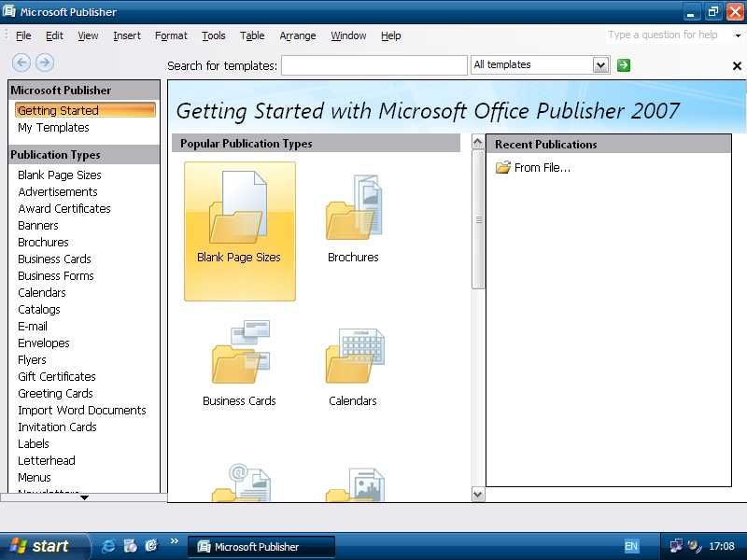This screenshot has width=747, height=560.
Task: Open the Edit menu
Action: click(54, 35)
